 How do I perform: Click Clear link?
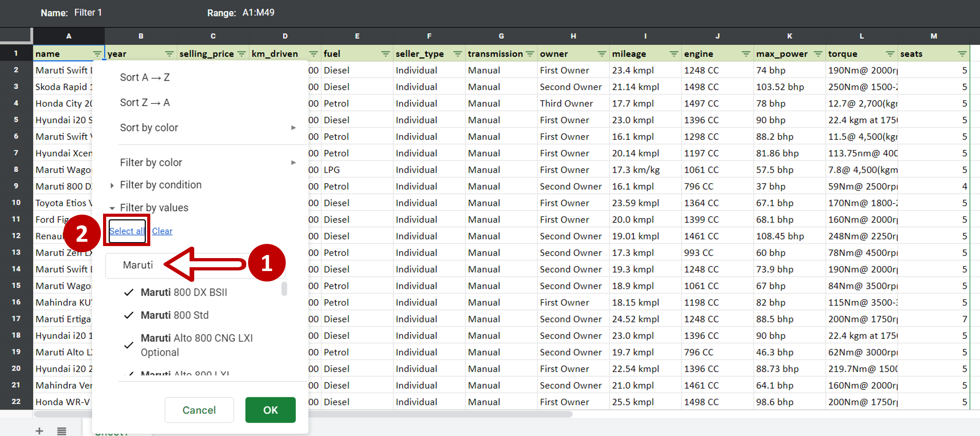tap(162, 231)
